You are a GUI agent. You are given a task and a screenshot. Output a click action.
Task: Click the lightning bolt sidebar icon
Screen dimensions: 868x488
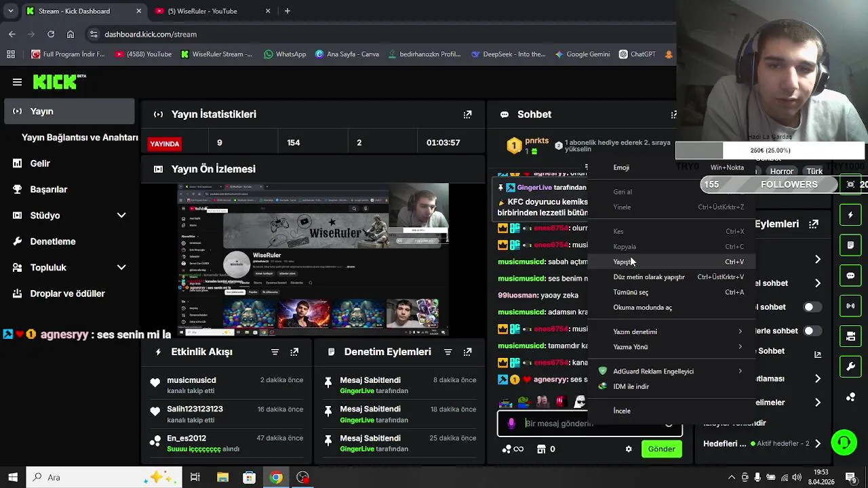pos(850,215)
